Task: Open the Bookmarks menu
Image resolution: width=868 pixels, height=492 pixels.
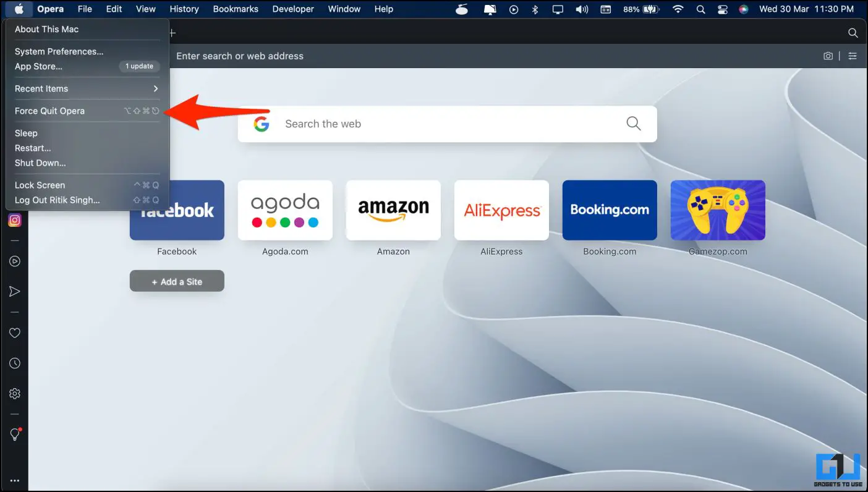Action: [236, 9]
